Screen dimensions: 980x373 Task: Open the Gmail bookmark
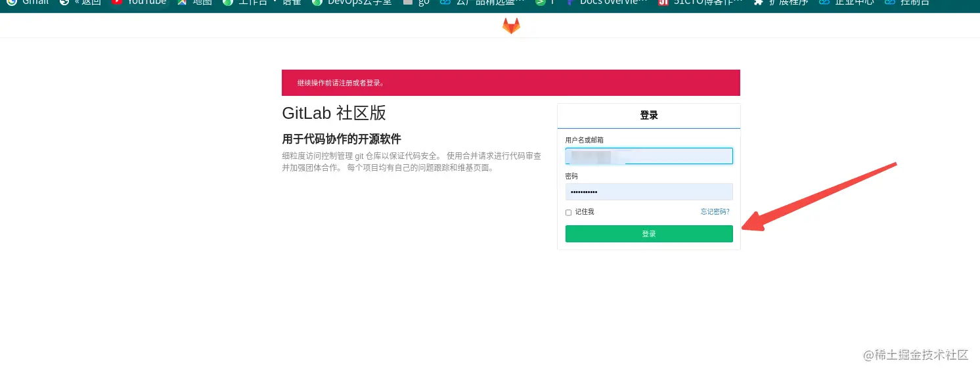point(28,3)
